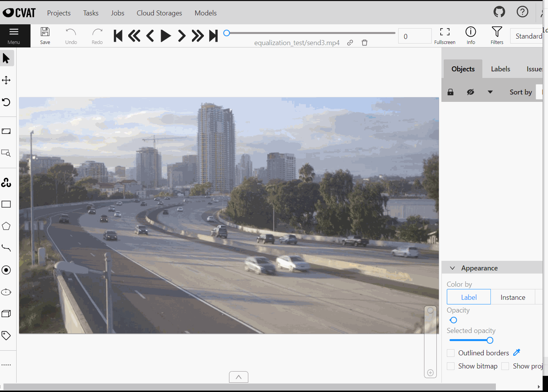Image resolution: width=548 pixels, height=392 pixels.
Task: Lock all objects
Action: (450, 92)
